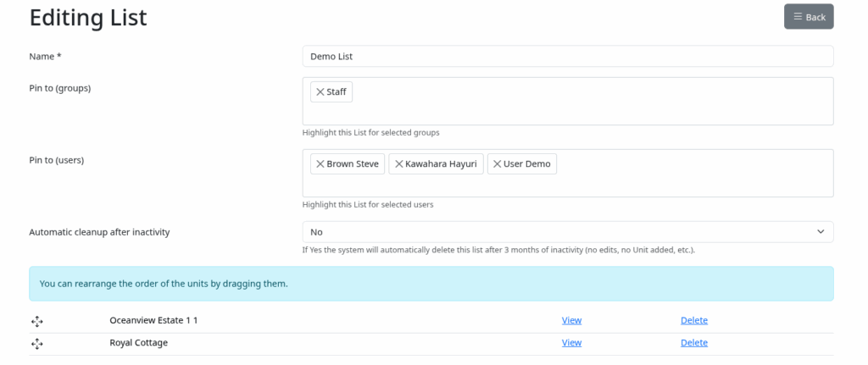Delete Oceanview Estate 1 1 from the list
Viewport: 868px width, 365px height.
coord(693,320)
